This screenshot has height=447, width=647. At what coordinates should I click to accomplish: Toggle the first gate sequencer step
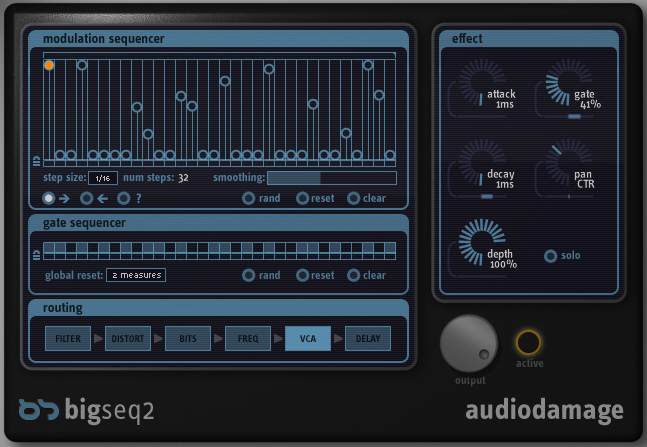coord(49,248)
